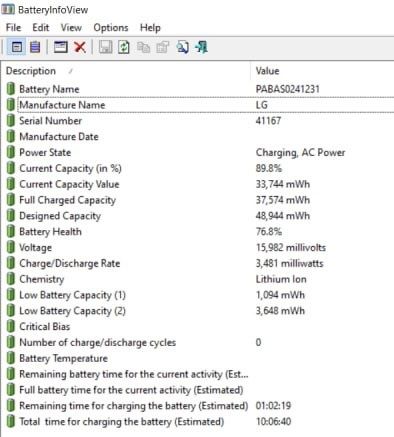Click the BatteryInfoView title bar app icon
Screen dimensions: 394x437
(x=7, y=9)
